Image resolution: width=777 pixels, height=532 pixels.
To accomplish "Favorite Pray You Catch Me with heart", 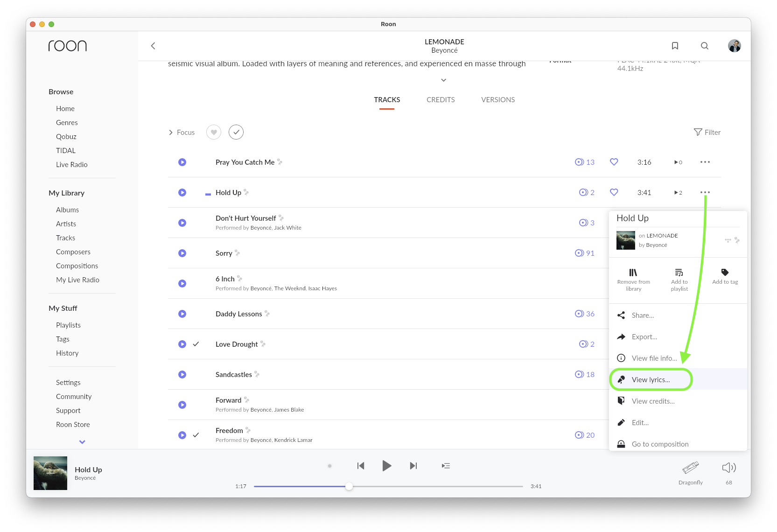I will (x=614, y=162).
